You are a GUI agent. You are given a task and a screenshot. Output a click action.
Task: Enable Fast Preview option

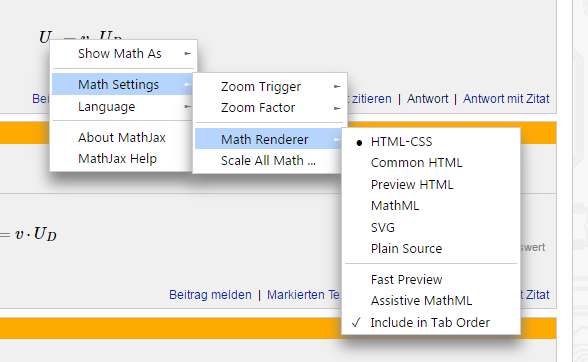click(430, 279)
